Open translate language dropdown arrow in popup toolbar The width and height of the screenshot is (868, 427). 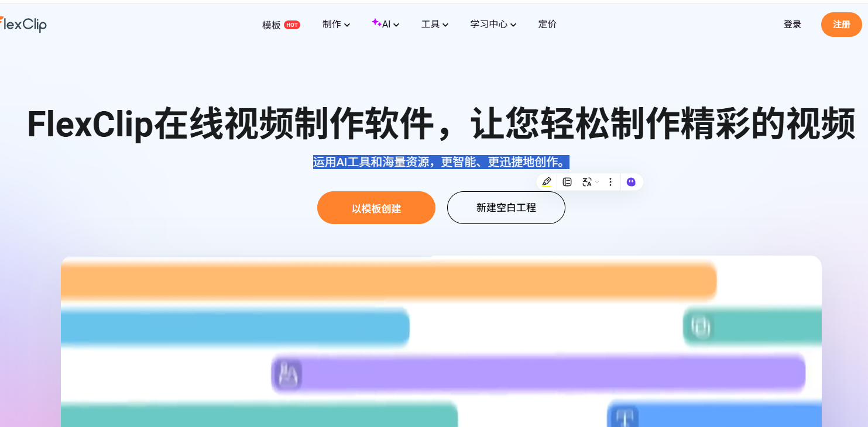[597, 182]
